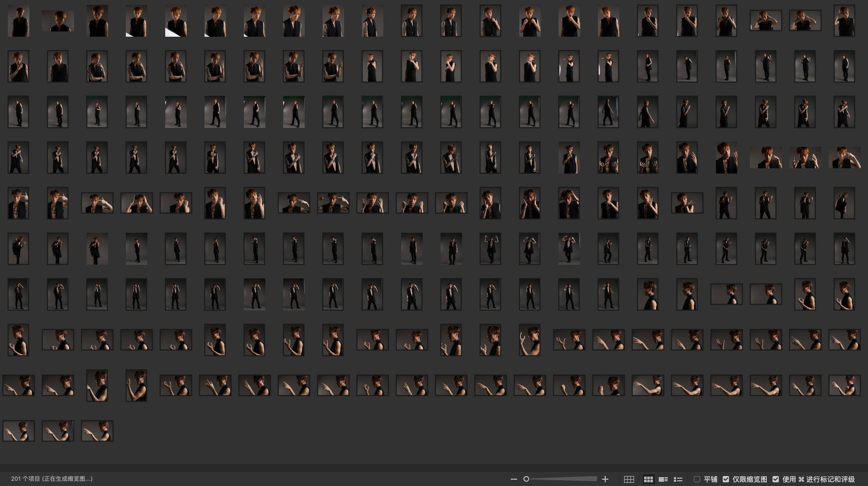Switch to details view icon
Screen dimensions: 868x486
(663, 479)
